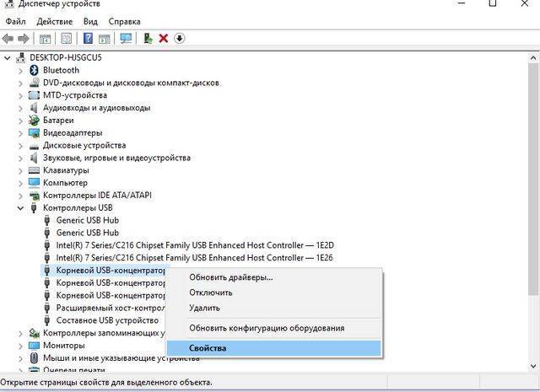Expand the Видеоадаптеры chevron
Image resolution: width=540 pixels, height=392 pixels.
(20, 133)
